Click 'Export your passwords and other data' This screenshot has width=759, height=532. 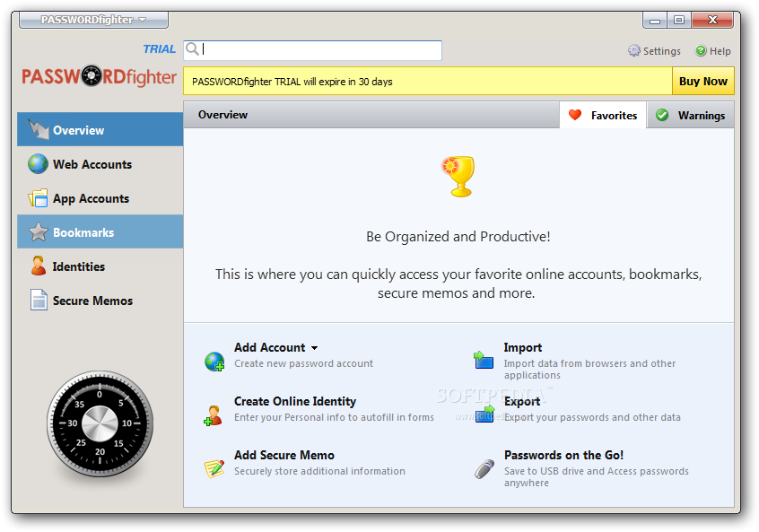[592, 417]
